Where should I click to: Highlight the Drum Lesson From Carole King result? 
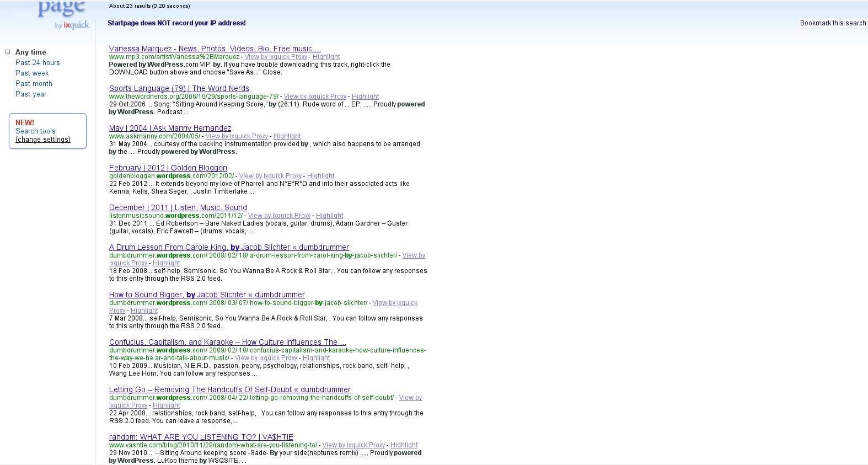(x=167, y=263)
